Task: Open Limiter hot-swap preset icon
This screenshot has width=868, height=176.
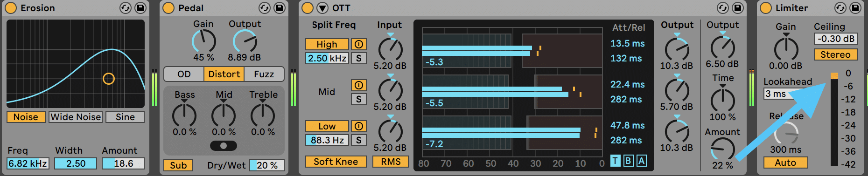Action: [840, 8]
